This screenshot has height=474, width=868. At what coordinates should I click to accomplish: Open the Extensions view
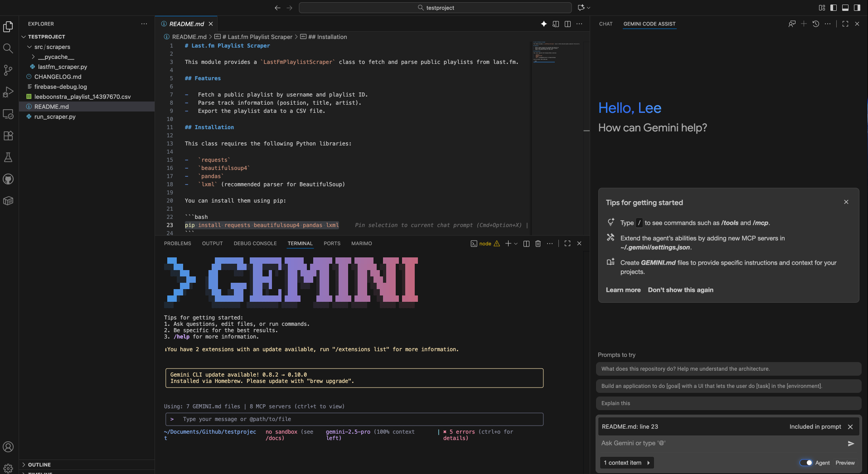coord(8,135)
